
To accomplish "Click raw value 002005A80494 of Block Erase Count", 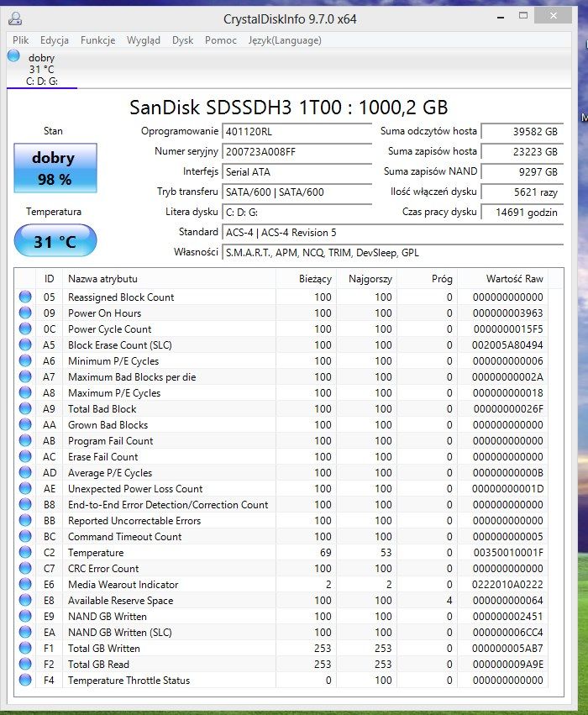I will pyautogui.click(x=507, y=345).
